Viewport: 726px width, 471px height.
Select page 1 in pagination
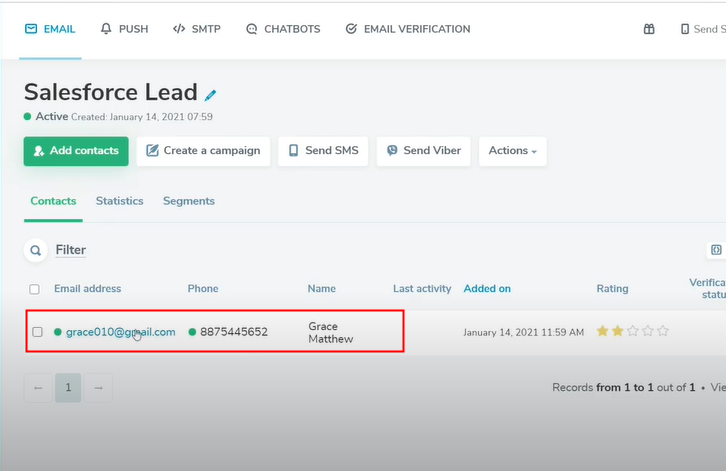tap(68, 388)
